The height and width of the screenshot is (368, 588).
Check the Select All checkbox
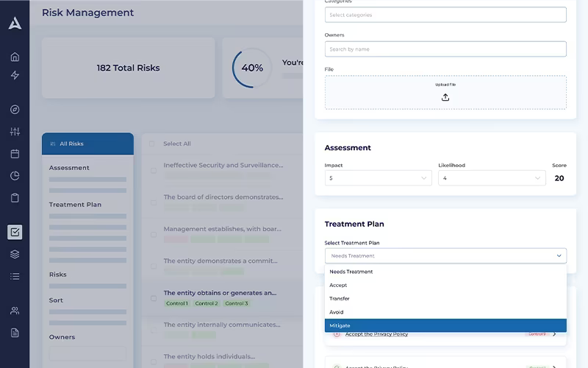coord(151,144)
